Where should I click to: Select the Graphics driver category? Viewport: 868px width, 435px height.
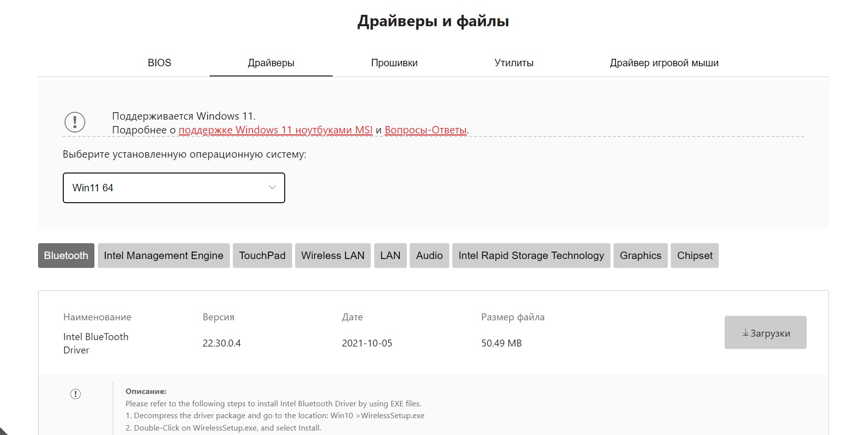[641, 256]
